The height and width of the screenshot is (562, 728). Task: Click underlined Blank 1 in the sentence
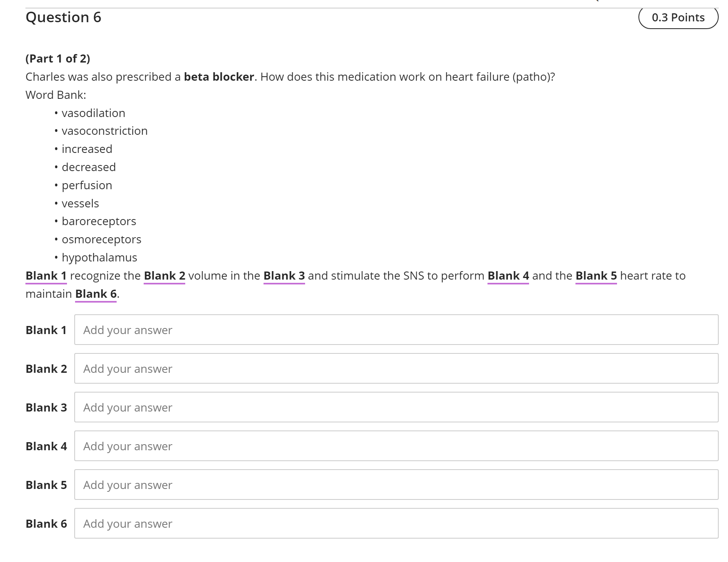46,276
